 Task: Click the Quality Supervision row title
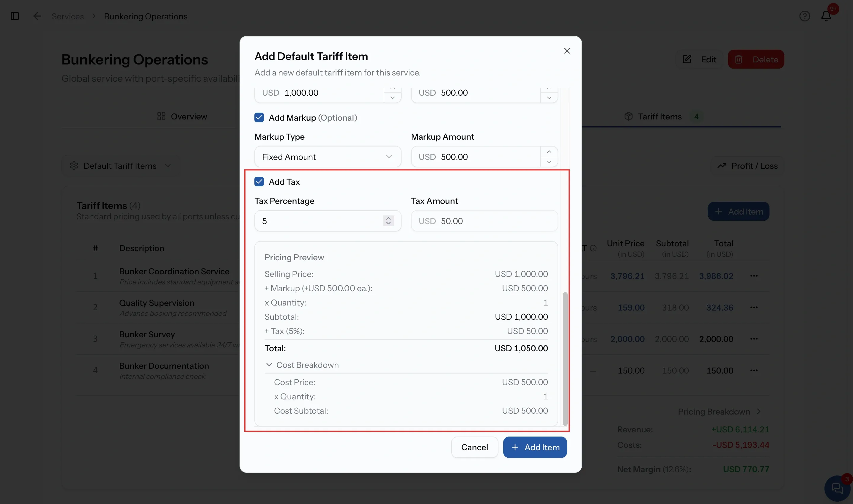(157, 303)
